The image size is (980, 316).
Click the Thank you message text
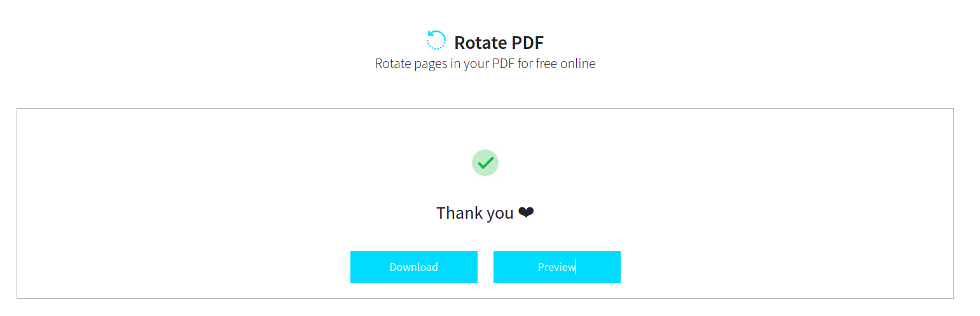pyautogui.click(x=475, y=213)
